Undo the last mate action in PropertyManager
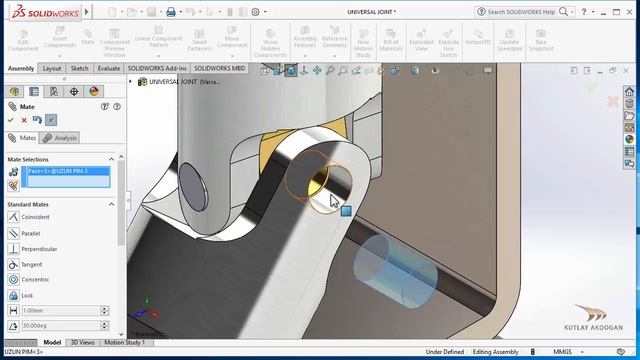The width and height of the screenshot is (640, 360). (x=37, y=120)
